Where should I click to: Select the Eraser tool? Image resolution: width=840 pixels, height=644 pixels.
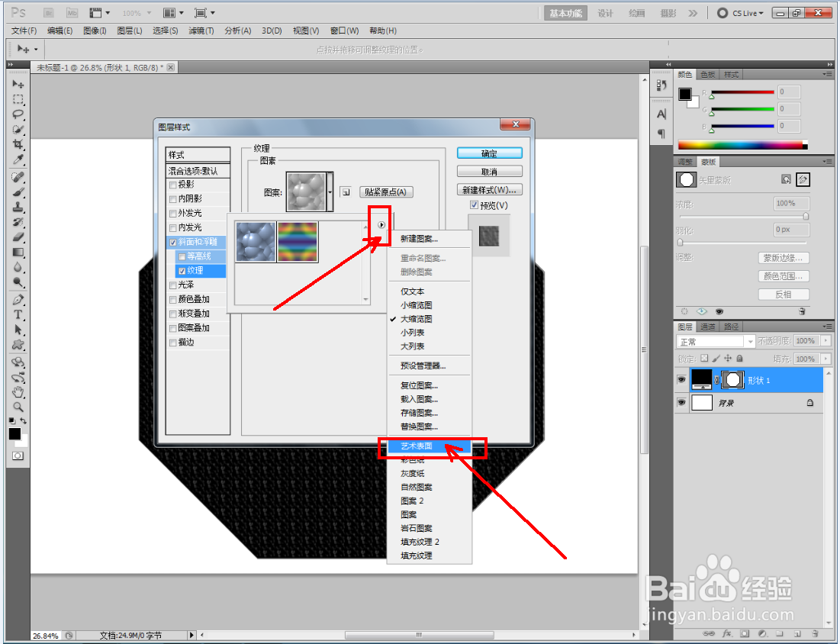point(18,237)
